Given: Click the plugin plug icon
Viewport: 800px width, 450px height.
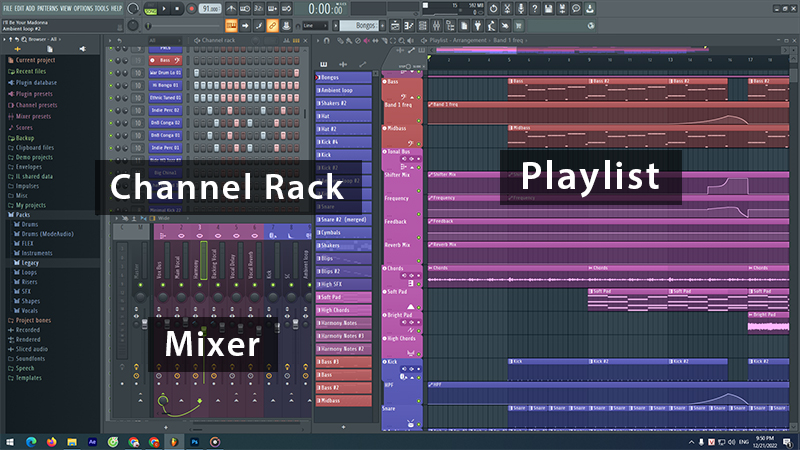Looking at the screenshot, I should pyautogui.click(x=478, y=26).
